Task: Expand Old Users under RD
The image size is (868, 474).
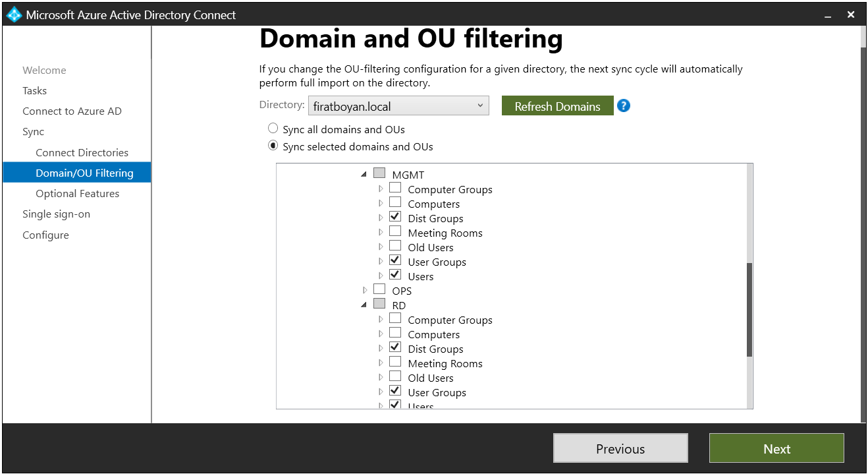Action: coord(380,378)
